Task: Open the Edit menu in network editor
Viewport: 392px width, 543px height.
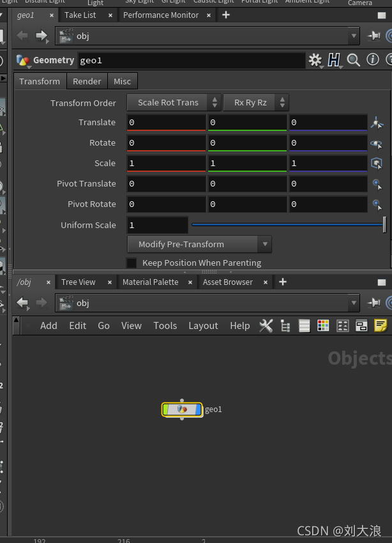Action: pos(77,326)
